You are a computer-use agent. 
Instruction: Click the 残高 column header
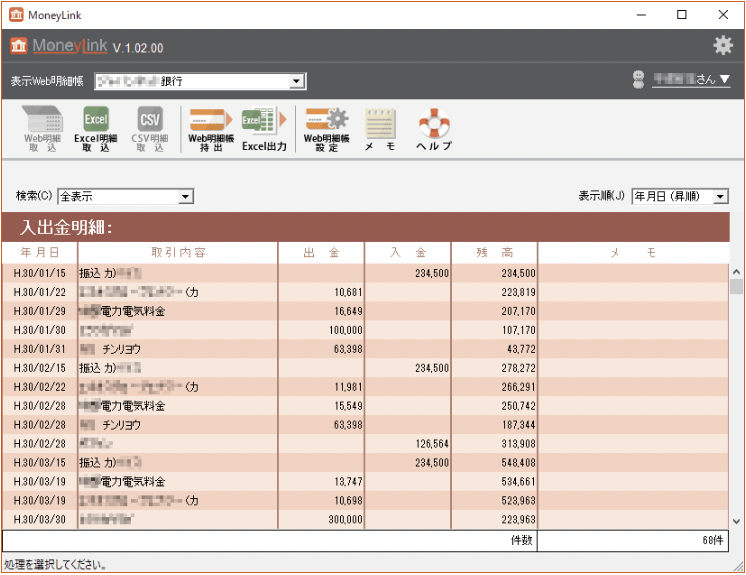[494, 253]
